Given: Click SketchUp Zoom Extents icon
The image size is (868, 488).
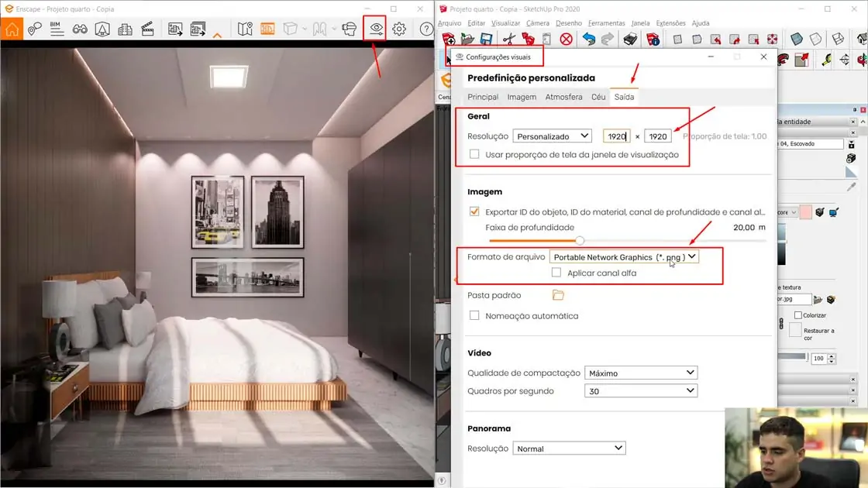Looking at the screenshot, I should 772,39.
